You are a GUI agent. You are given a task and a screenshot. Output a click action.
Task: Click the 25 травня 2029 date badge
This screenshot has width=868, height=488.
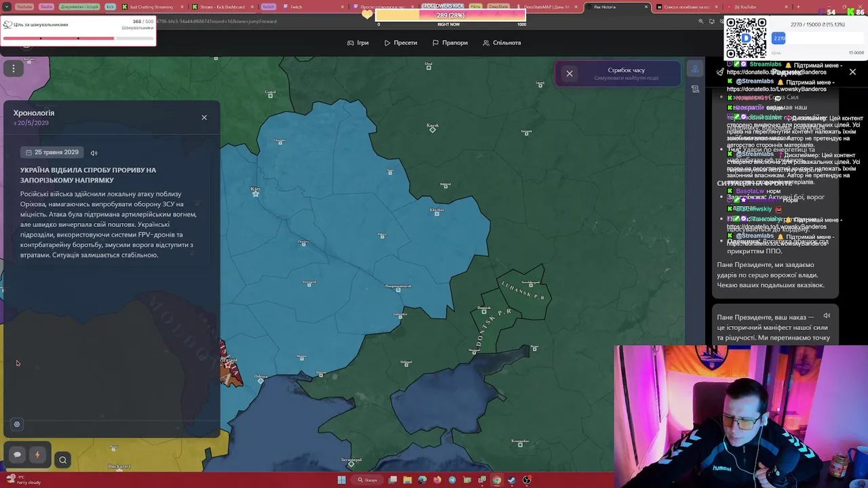pos(52,152)
